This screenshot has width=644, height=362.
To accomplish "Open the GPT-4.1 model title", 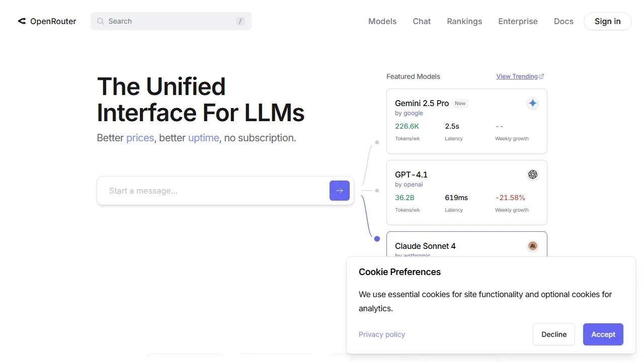I will click(x=411, y=174).
